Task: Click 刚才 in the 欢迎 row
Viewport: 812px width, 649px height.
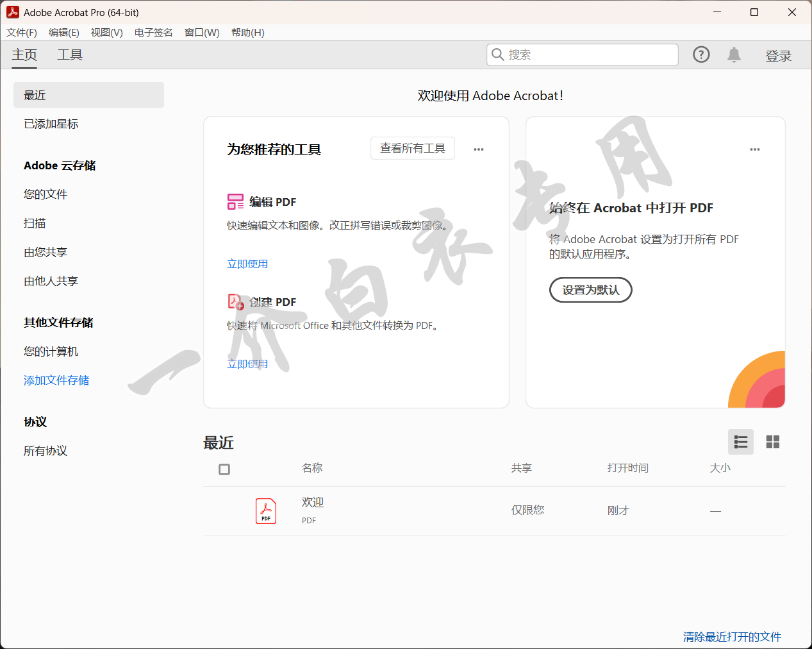Action: tap(618, 510)
